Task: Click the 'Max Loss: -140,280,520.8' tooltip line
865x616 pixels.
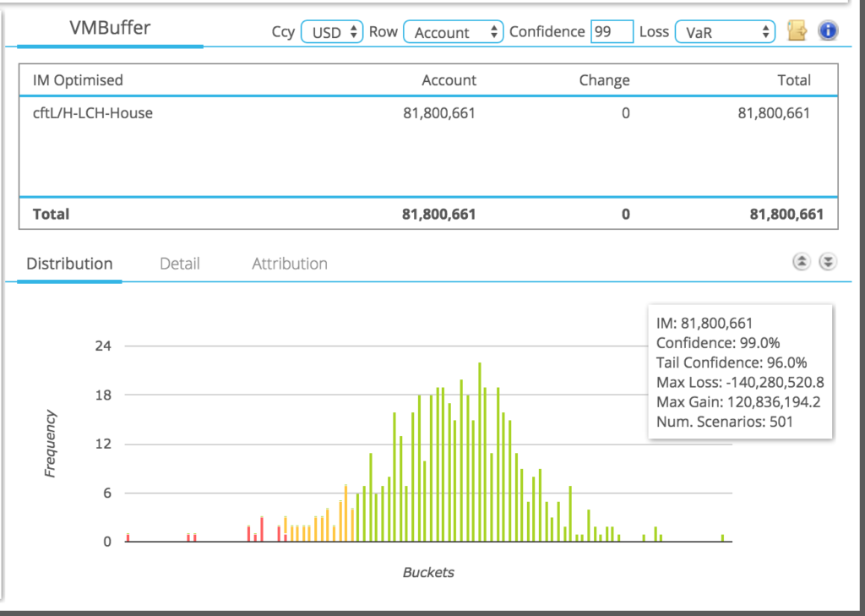Action: click(x=740, y=382)
